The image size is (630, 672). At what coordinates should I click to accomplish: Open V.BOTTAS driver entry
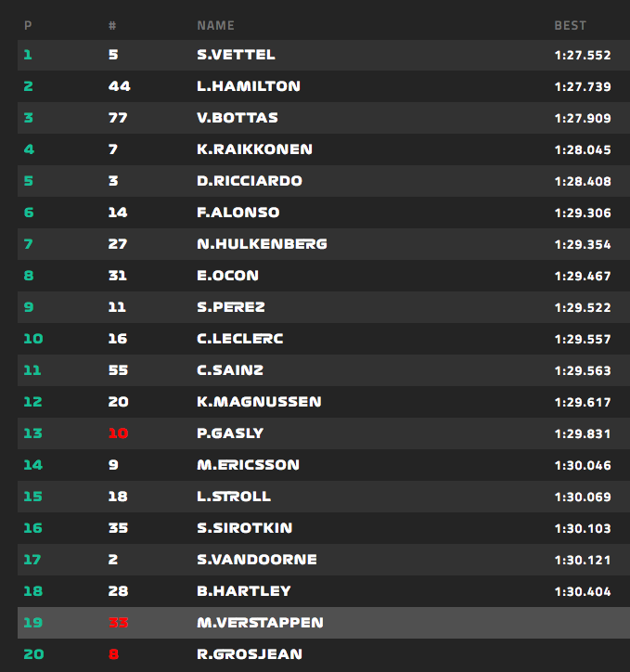238,118
